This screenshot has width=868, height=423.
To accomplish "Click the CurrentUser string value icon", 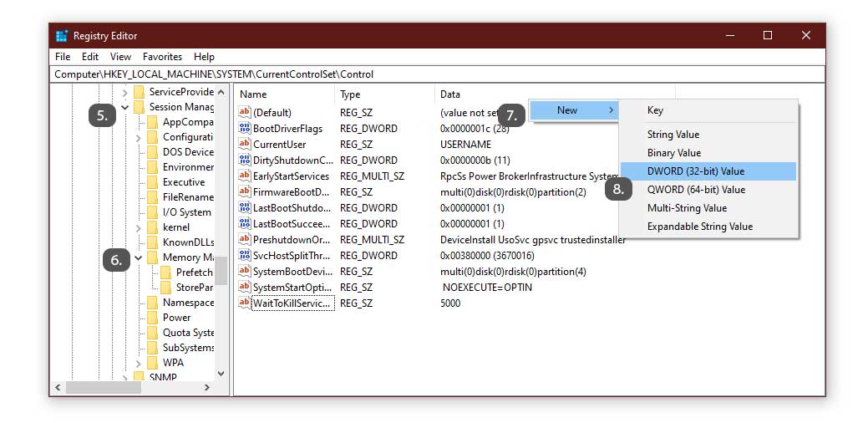I will pos(244,145).
